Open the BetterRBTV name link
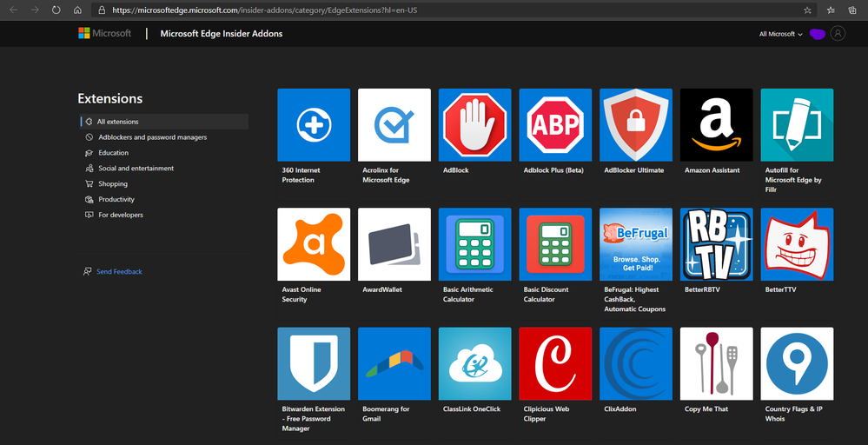Screen dimensions: 868x445 click(x=702, y=289)
